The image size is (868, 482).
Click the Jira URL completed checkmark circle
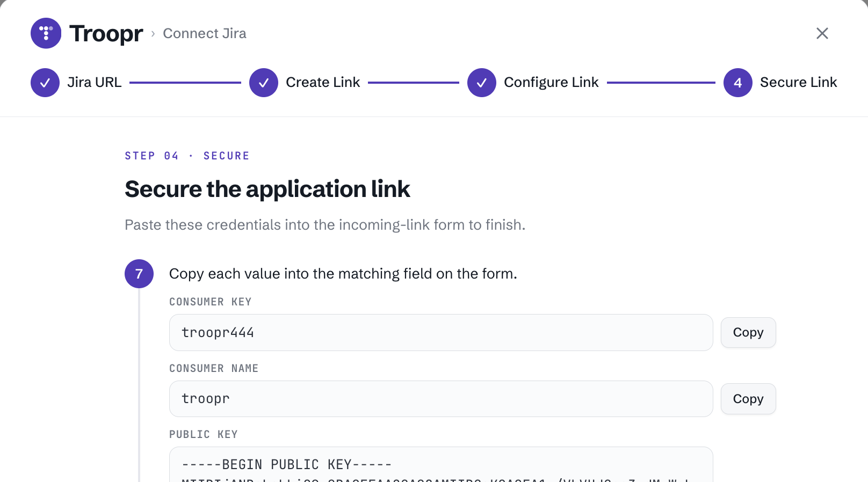(45, 83)
